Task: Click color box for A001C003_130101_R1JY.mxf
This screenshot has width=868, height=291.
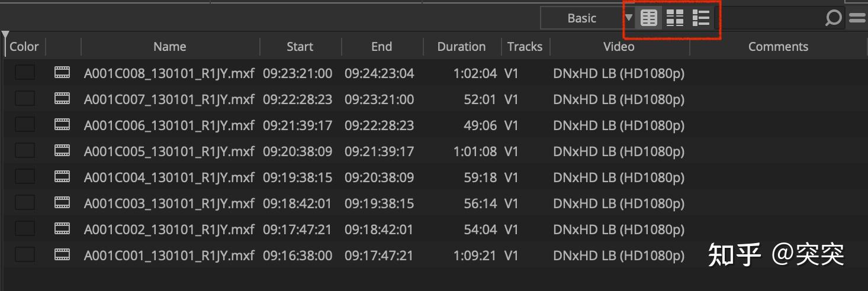Action: click(x=25, y=203)
